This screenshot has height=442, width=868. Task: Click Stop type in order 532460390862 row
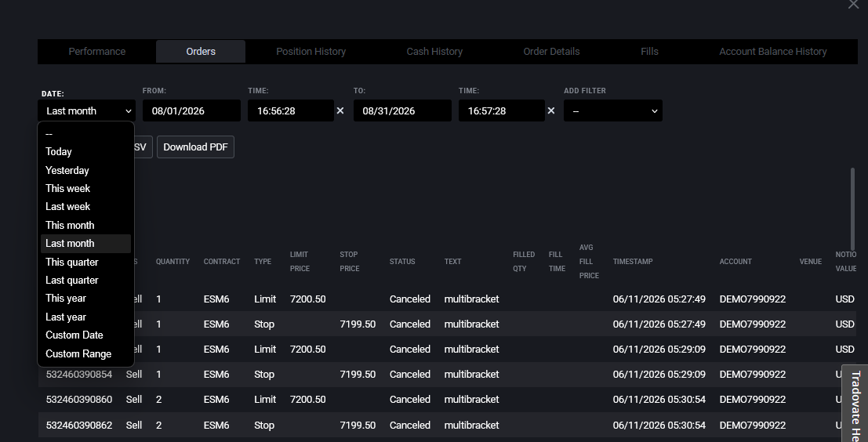pos(264,426)
